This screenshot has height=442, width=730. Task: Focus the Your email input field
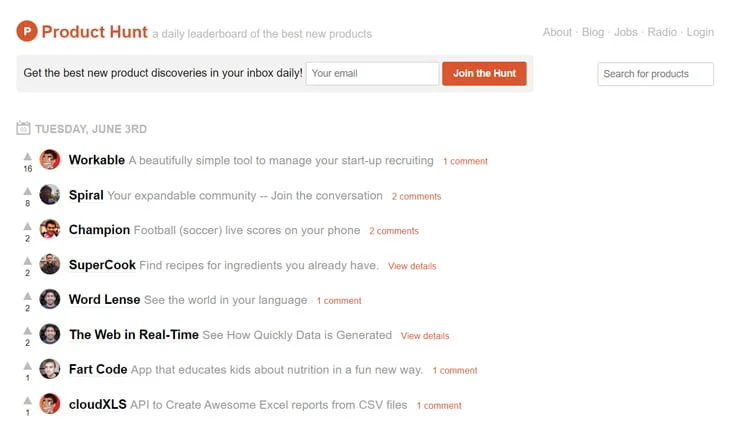coord(372,74)
